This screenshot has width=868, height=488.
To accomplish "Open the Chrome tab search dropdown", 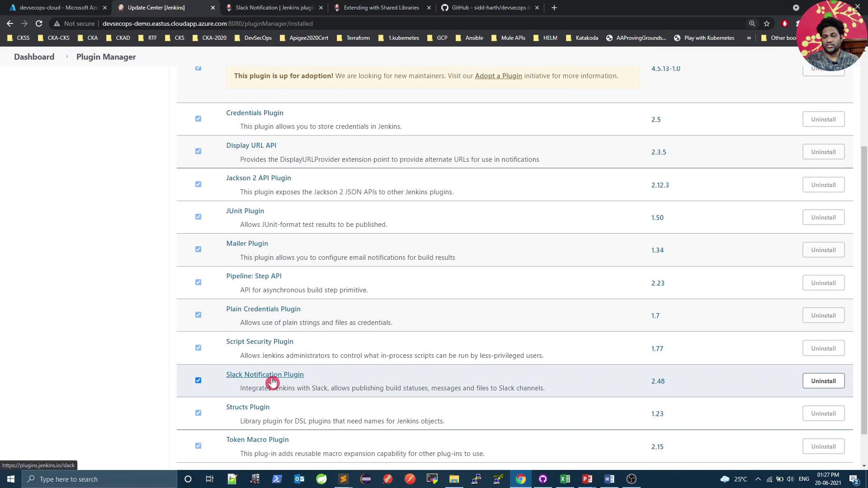I will (x=796, y=8).
